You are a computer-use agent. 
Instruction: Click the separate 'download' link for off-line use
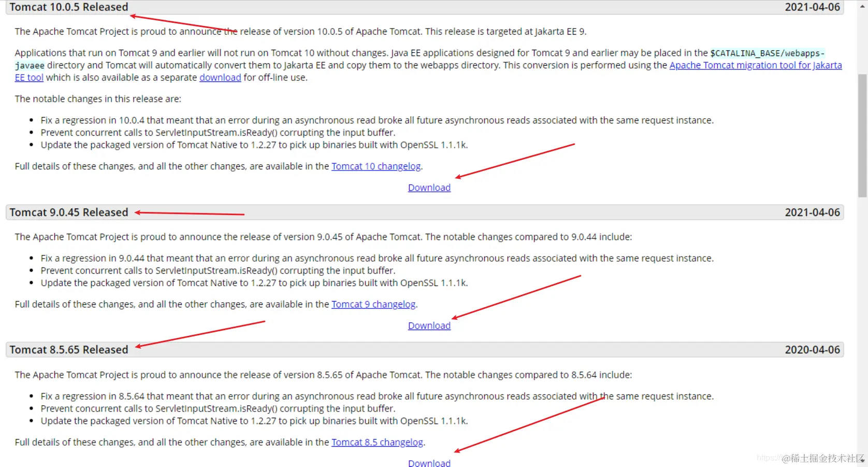click(220, 78)
